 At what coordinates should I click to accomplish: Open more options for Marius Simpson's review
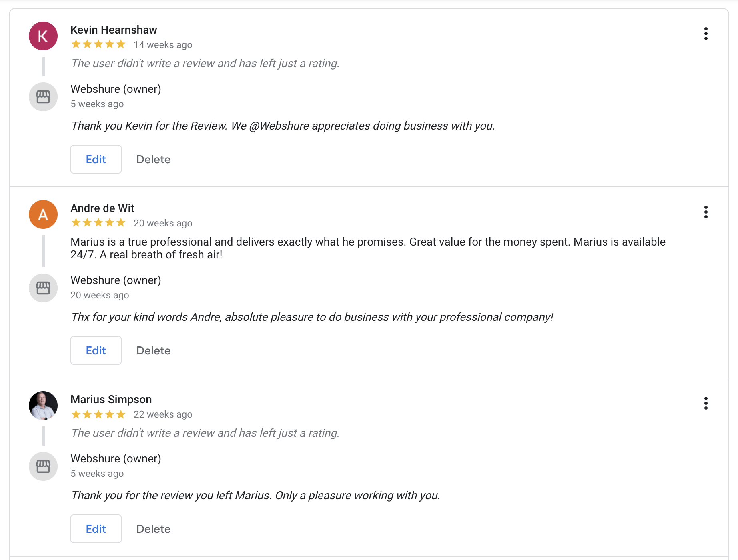pyautogui.click(x=706, y=403)
